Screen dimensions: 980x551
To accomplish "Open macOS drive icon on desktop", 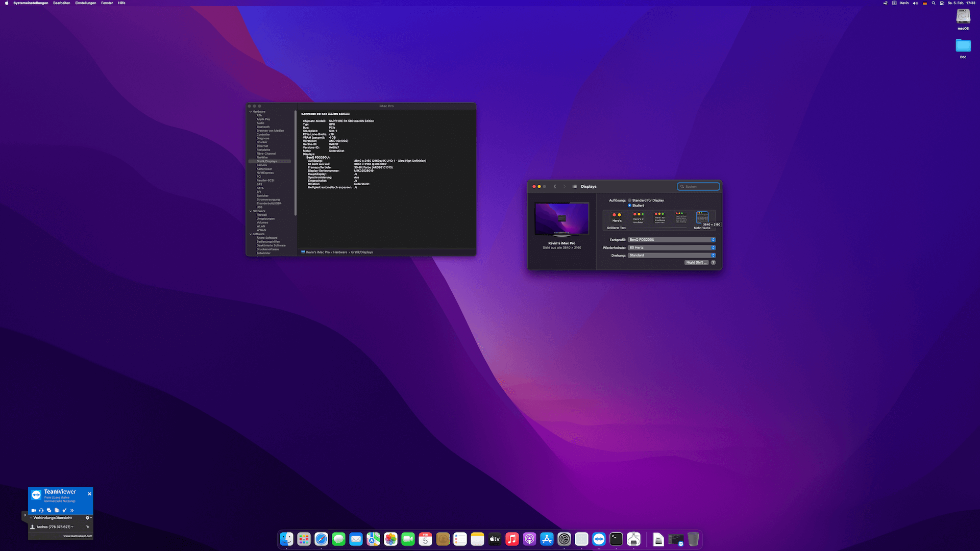I will pos(963,17).
